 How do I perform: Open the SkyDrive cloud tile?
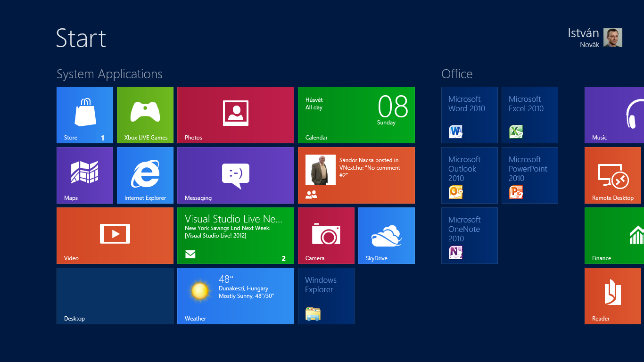[387, 236]
